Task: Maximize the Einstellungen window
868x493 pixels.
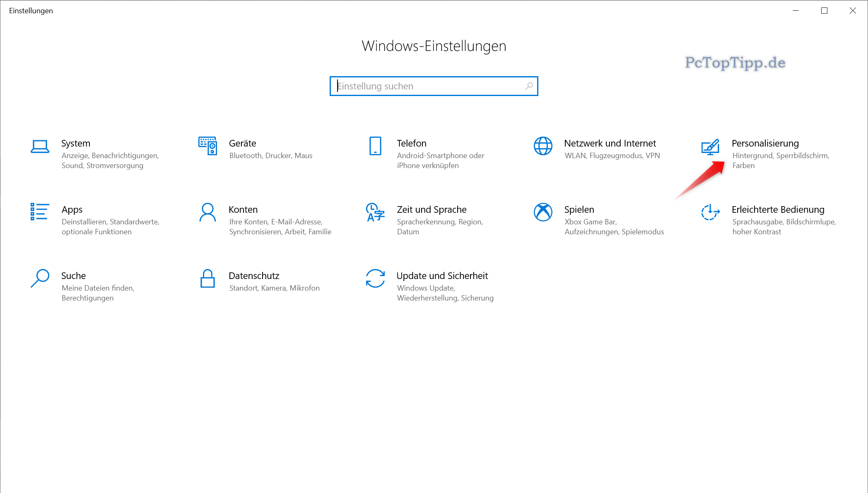Action: point(824,11)
